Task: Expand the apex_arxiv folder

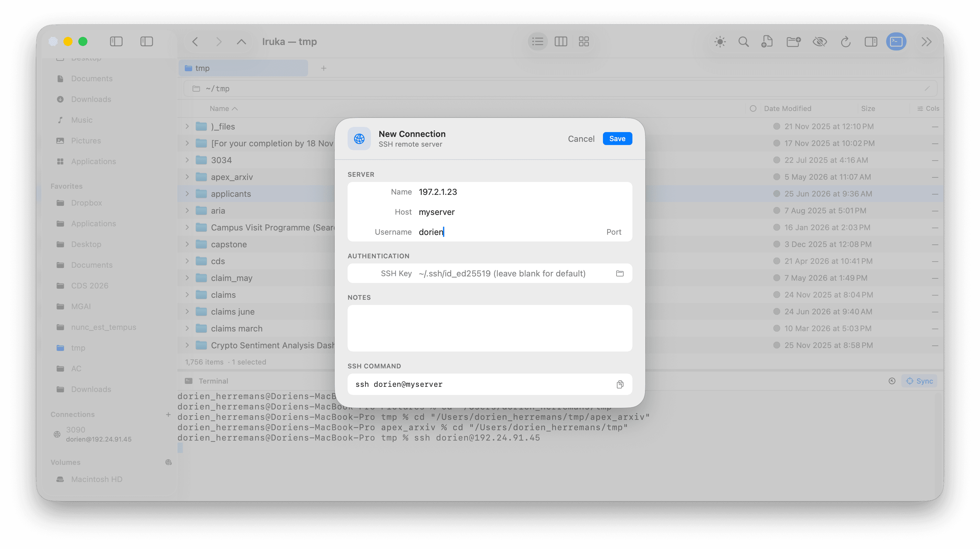Action: point(187,177)
